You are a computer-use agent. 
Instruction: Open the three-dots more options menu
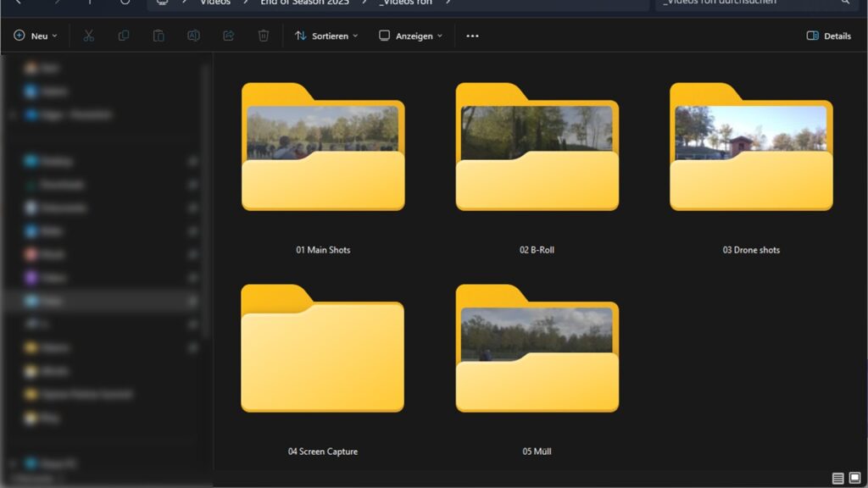473,36
